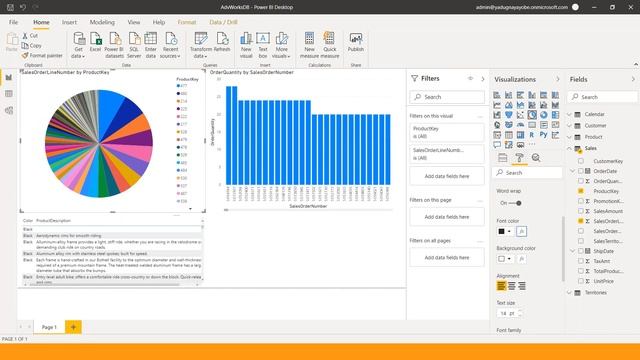
Task: Open the Get data button
Action: coord(78,44)
